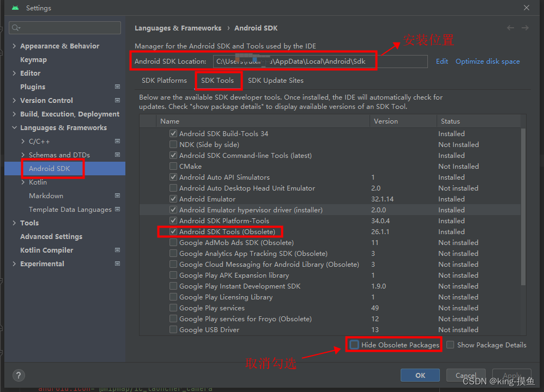
Task: Click the search magnifier icon
Action: 16,28
